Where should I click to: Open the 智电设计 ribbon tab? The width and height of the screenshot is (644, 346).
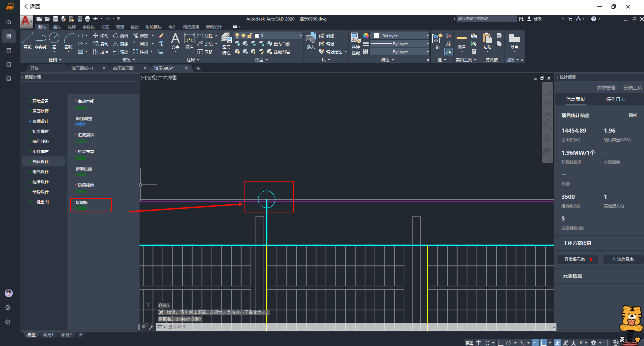(214, 27)
